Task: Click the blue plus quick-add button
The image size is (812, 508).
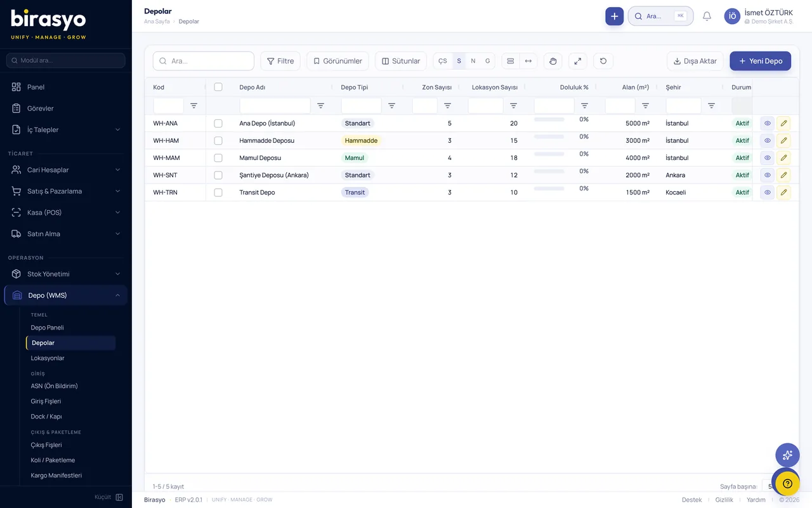Action: click(614, 16)
